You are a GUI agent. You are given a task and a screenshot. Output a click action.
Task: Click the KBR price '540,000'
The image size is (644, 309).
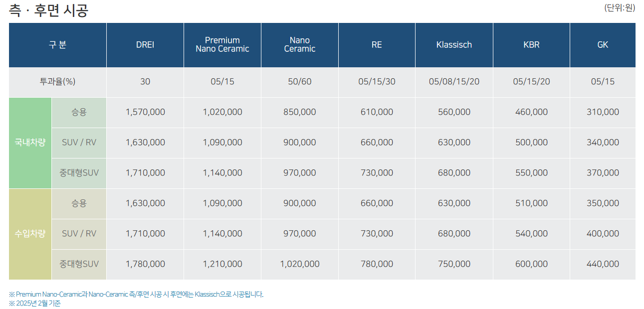coord(531,234)
